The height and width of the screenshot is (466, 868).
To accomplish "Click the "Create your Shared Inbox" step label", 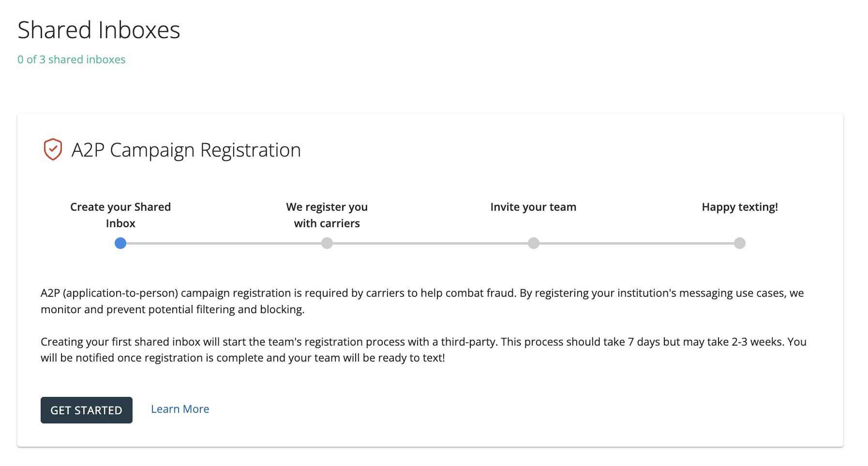I will point(120,215).
